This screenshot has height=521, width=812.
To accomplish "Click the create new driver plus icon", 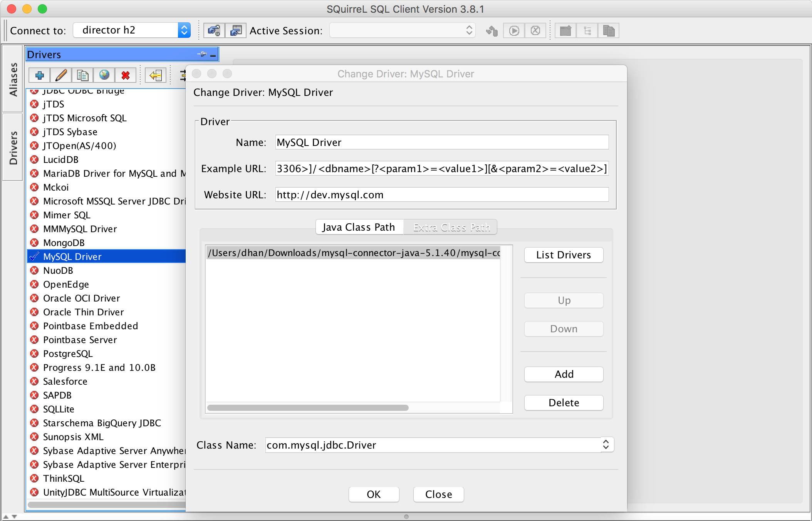I will [39, 75].
